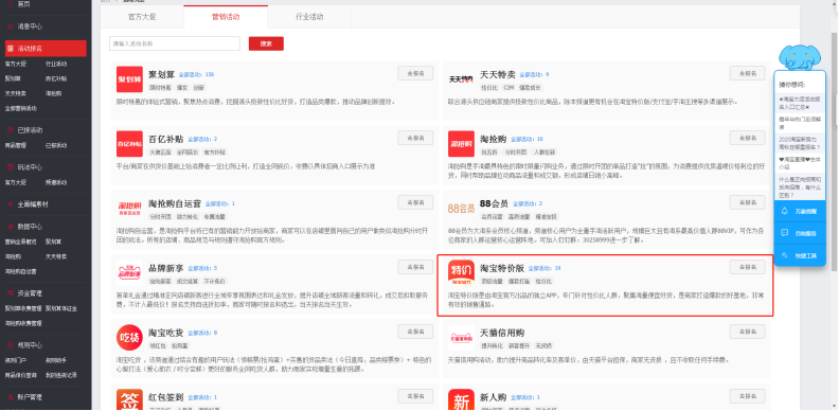Click the 百亿补贴 red logo
This screenshot has height=411, width=839.
(129, 144)
